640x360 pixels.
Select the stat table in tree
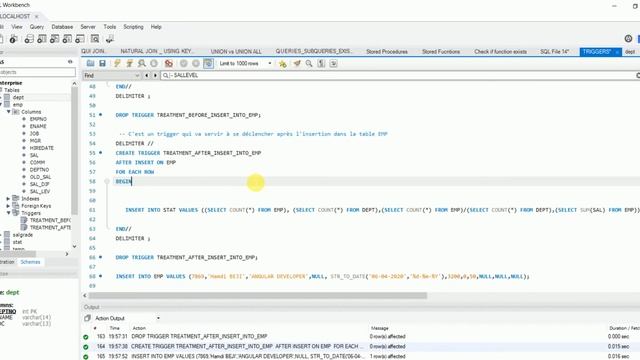click(17, 242)
